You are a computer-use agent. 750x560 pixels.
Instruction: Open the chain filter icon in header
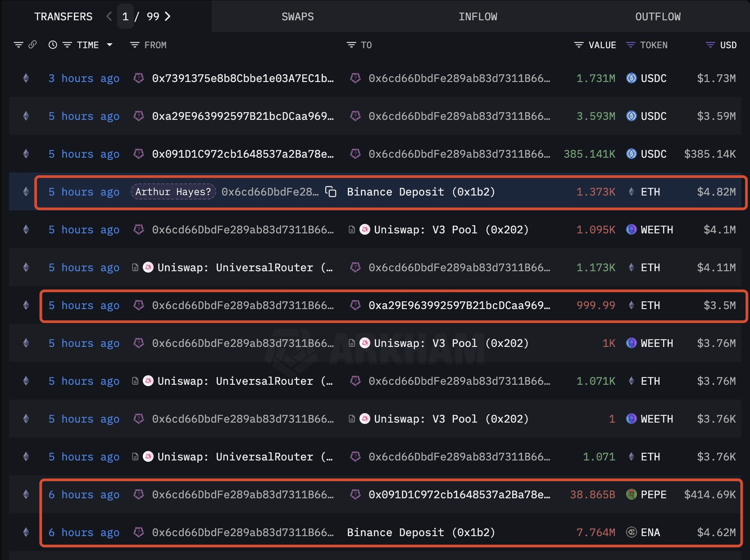(x=18, y=45)
